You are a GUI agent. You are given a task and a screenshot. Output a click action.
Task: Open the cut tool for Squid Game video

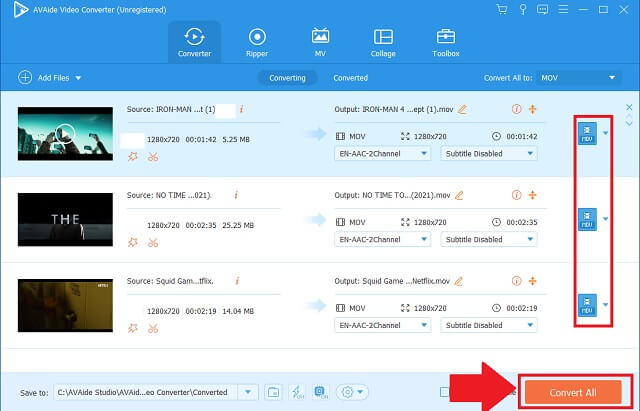(153, 329)
